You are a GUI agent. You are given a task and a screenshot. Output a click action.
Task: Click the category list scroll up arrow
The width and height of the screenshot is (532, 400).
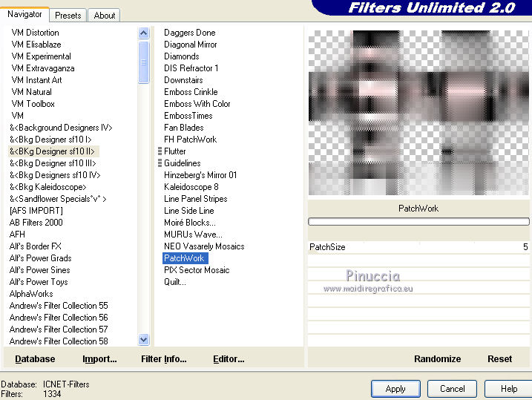(x=143, y=33)
